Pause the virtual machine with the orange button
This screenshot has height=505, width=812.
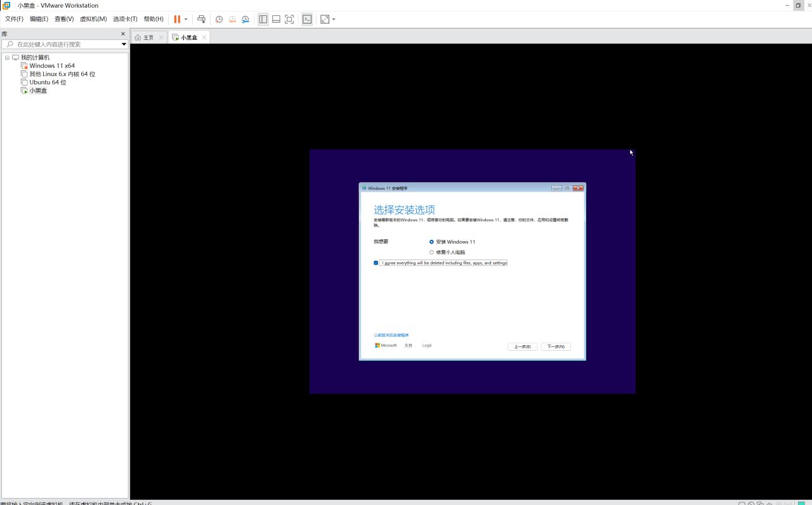(177, 19)
